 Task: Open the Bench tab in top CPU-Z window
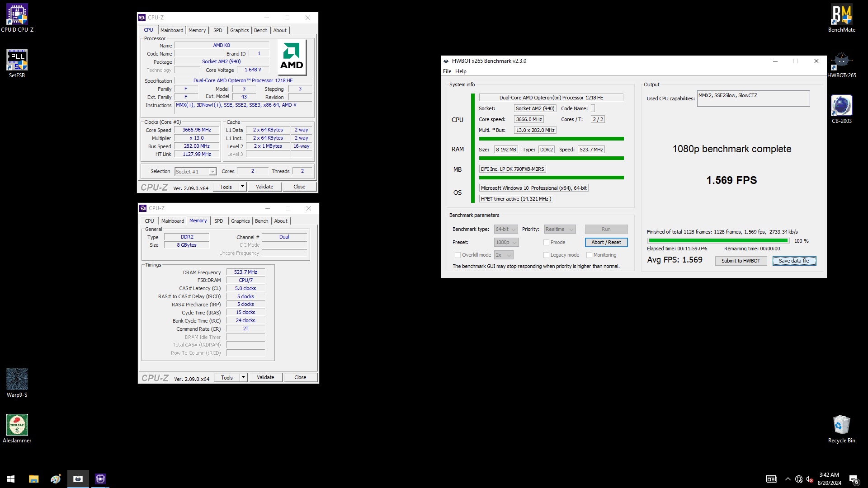[261, 30]
